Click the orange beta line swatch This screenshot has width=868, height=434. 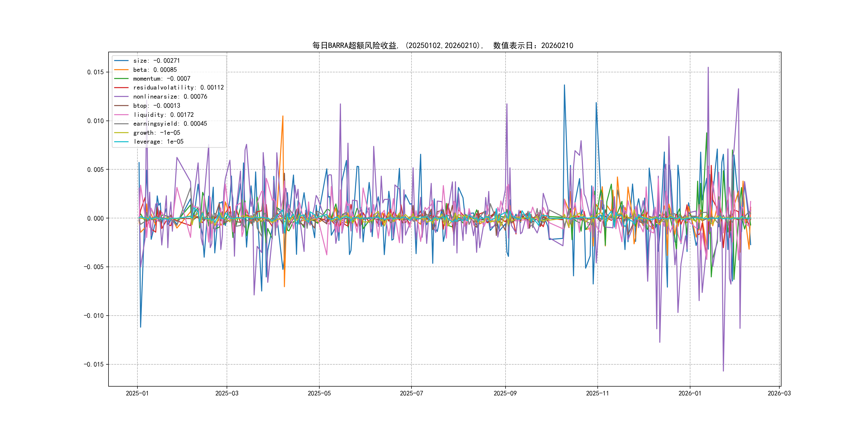121,70
